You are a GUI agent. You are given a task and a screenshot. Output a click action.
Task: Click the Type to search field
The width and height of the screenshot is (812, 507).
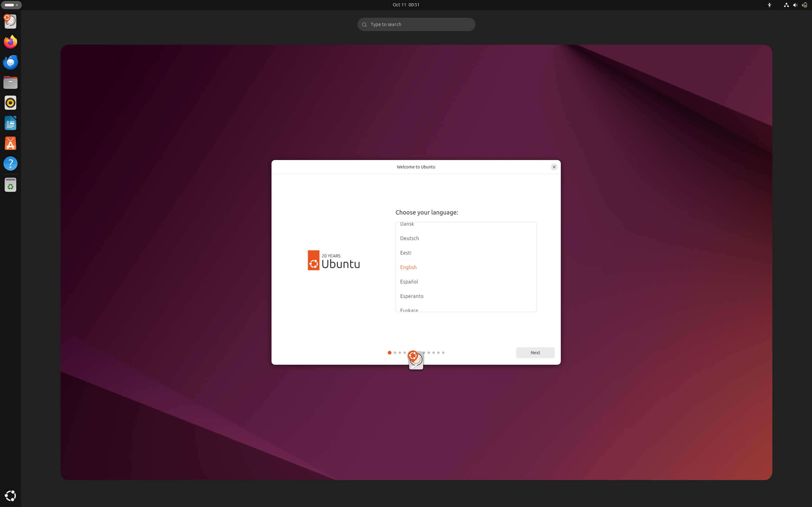[x=416, y=24]
